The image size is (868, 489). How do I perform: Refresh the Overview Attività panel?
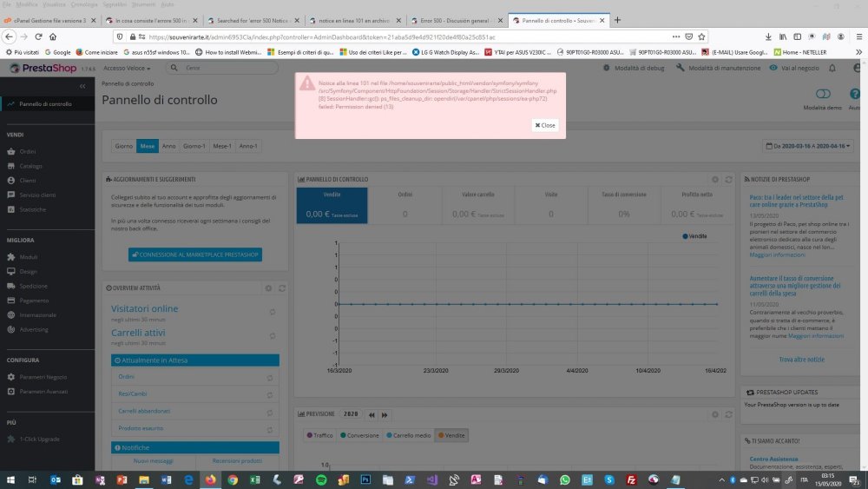tap(282, 288)
